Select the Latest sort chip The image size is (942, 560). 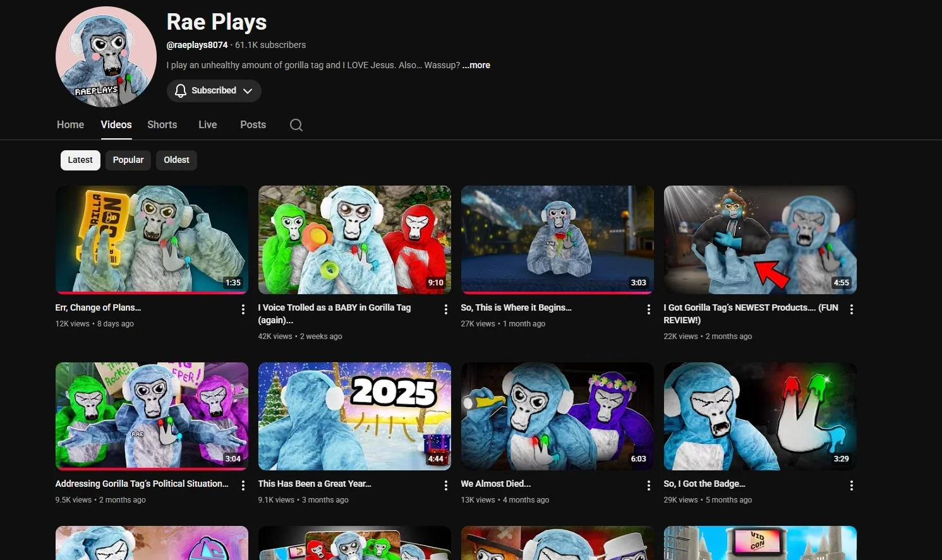(x=80, y=160)
